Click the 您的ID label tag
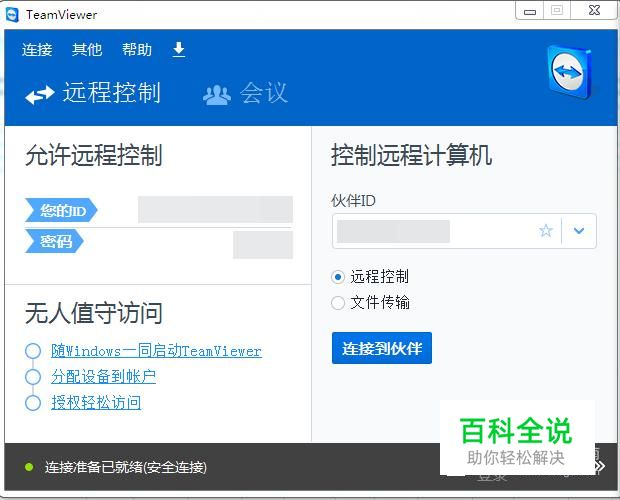 [61, 210]
